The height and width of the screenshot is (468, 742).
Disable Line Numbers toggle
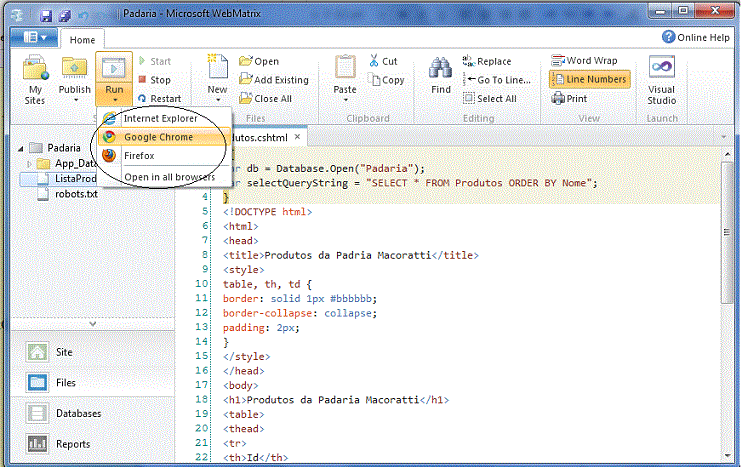[590, 80]
